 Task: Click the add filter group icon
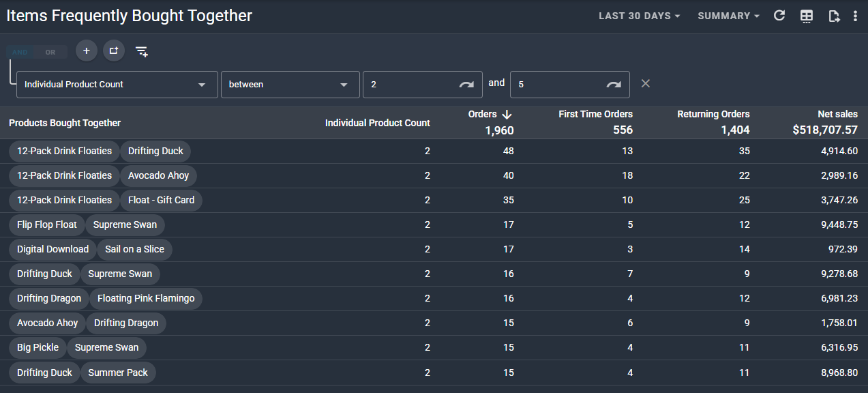coord(114,50)
